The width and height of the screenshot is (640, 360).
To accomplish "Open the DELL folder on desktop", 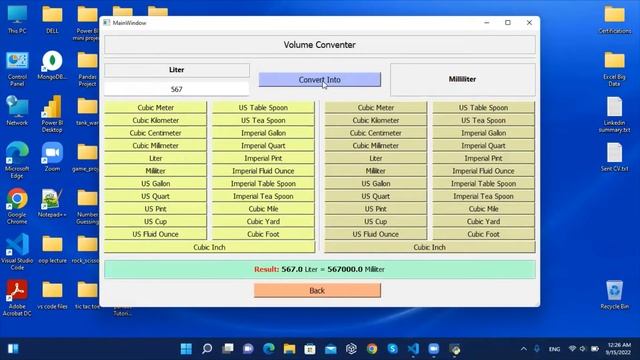I will [x=52, y=19].
